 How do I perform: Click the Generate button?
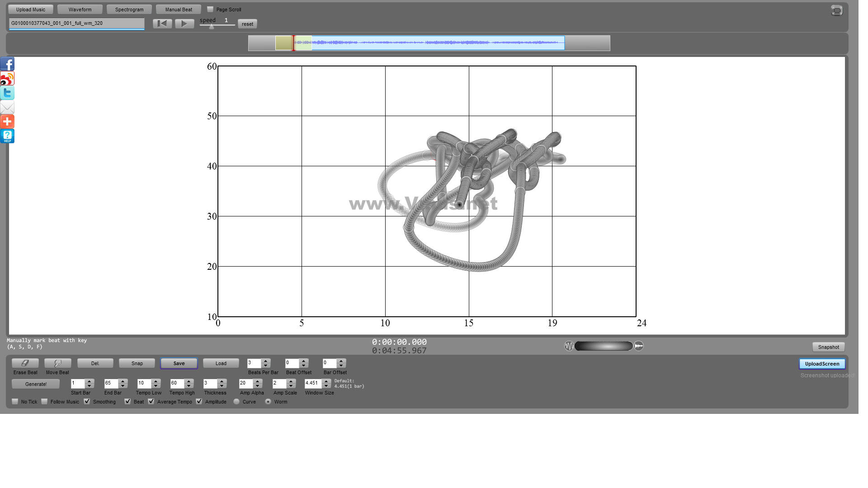[x=36, y=384]
